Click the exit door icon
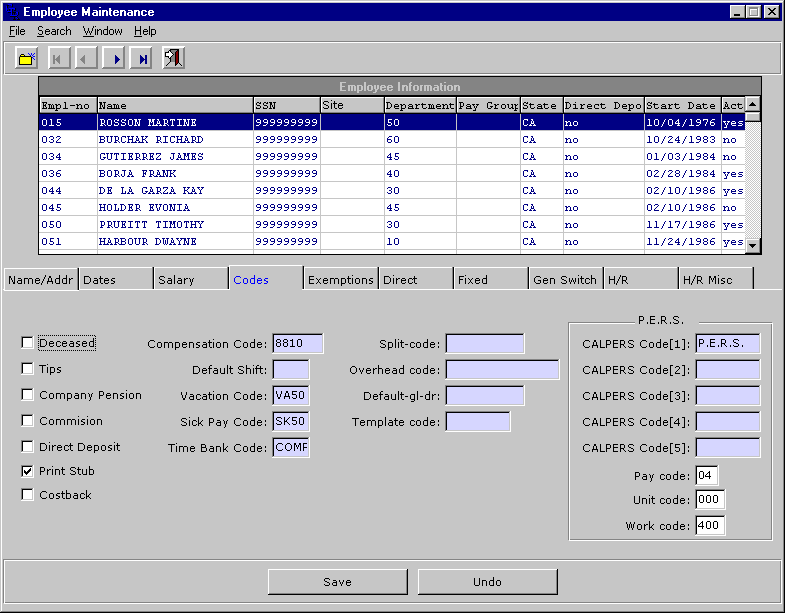 (x=174, y=59)
